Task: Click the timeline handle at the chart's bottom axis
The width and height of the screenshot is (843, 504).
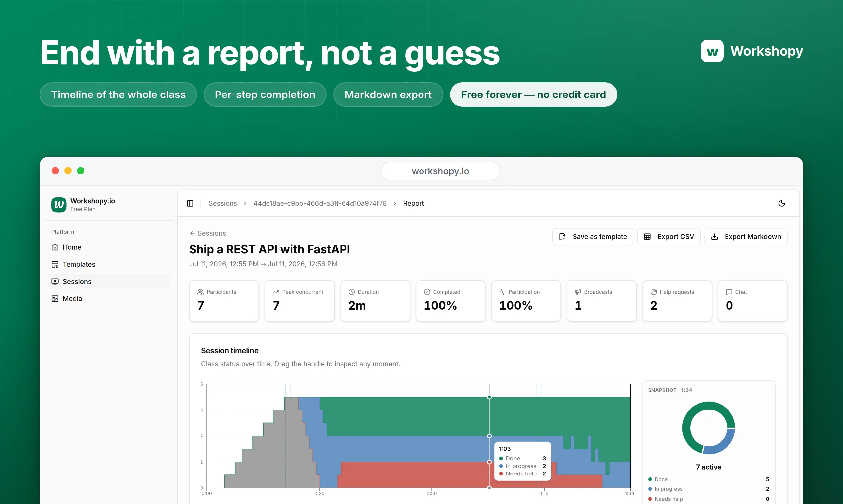Action: point(489,488)
